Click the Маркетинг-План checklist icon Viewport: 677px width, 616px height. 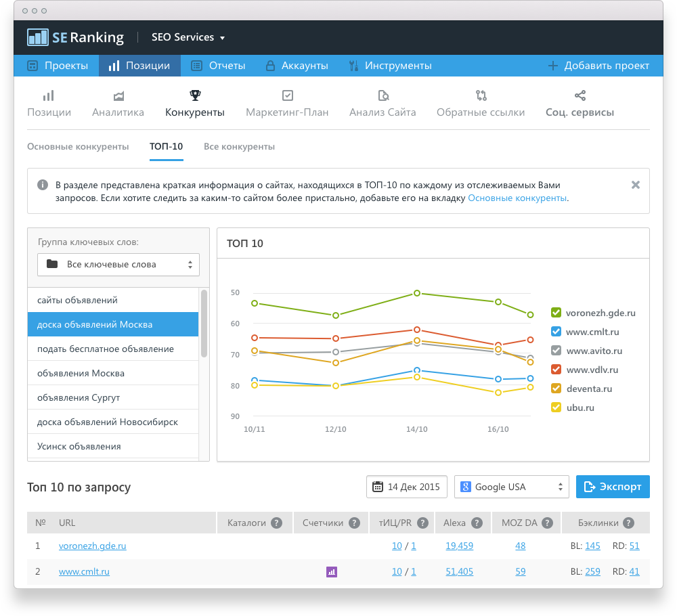pyautogui.click(x=288, y=95)
